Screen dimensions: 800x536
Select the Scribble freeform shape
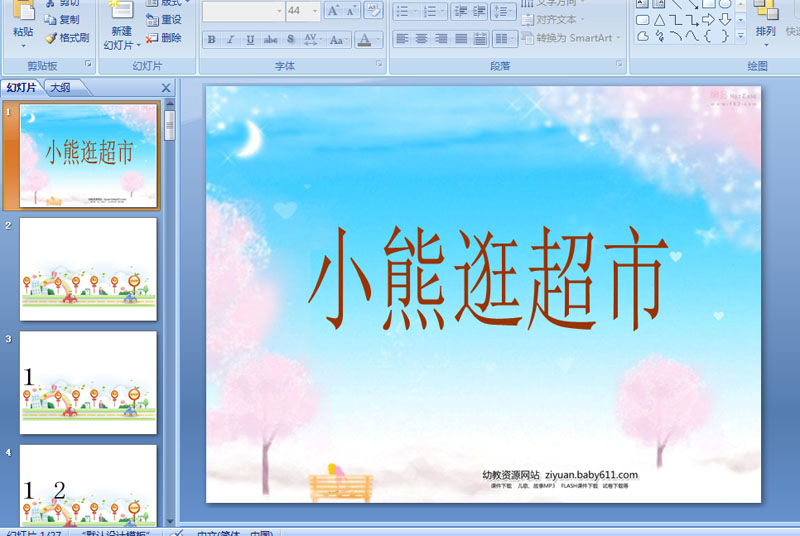[x=660, y=36]
